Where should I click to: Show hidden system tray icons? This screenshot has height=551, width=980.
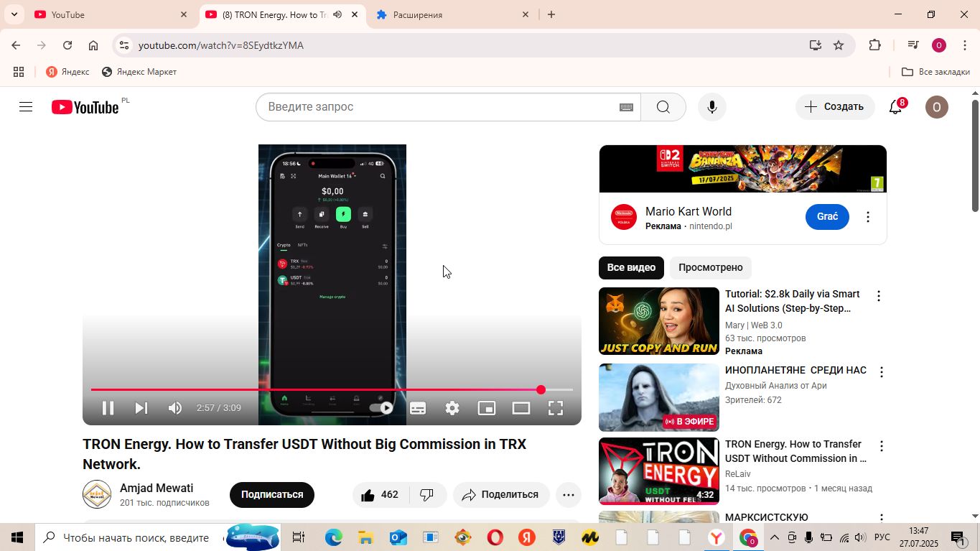click(775, 537)
